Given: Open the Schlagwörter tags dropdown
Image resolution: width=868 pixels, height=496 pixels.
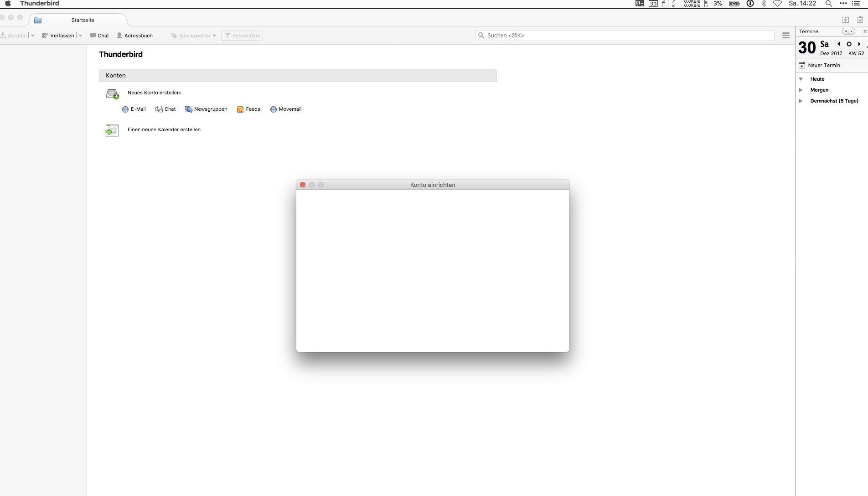Looking at the screenshot, I should point(194,36).
